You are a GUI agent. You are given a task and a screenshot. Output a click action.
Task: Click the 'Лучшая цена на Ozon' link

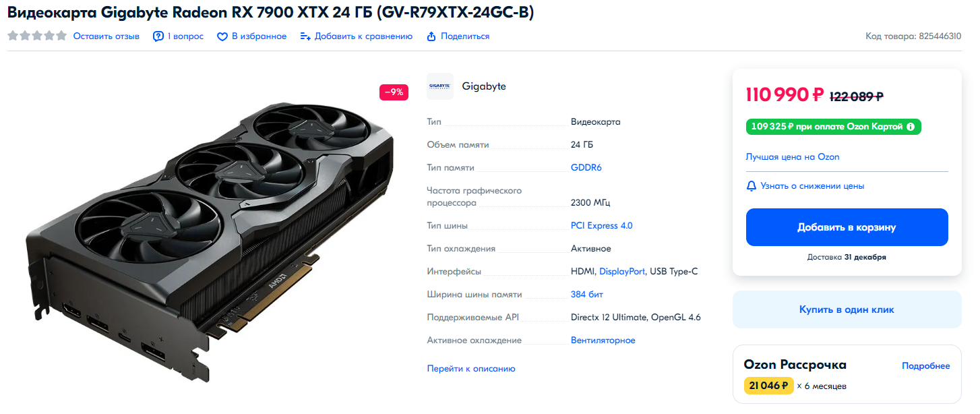coord(793,156)
